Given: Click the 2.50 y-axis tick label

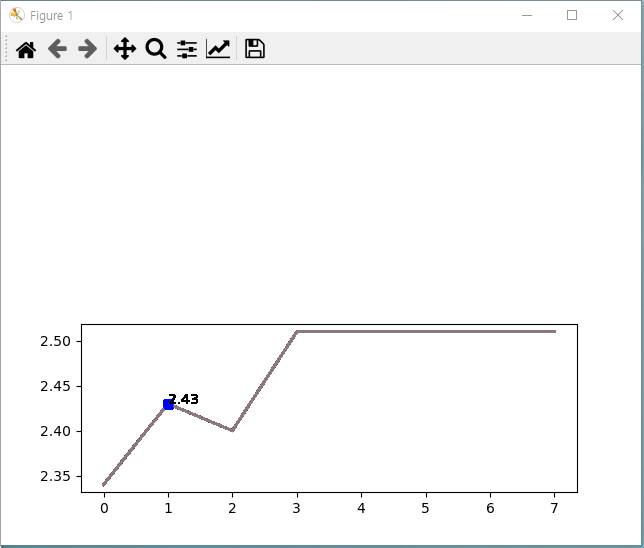Looking at the screenshot, I should pyautogui.click(x=55, y=341).
